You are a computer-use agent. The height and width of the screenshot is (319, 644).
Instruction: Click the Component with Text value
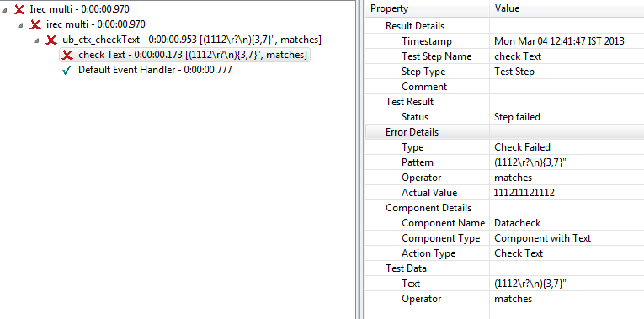[x=542, y=238]
